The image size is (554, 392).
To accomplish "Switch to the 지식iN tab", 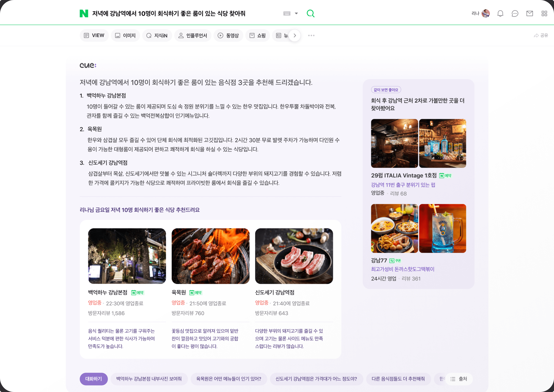I will click(157, 35).
